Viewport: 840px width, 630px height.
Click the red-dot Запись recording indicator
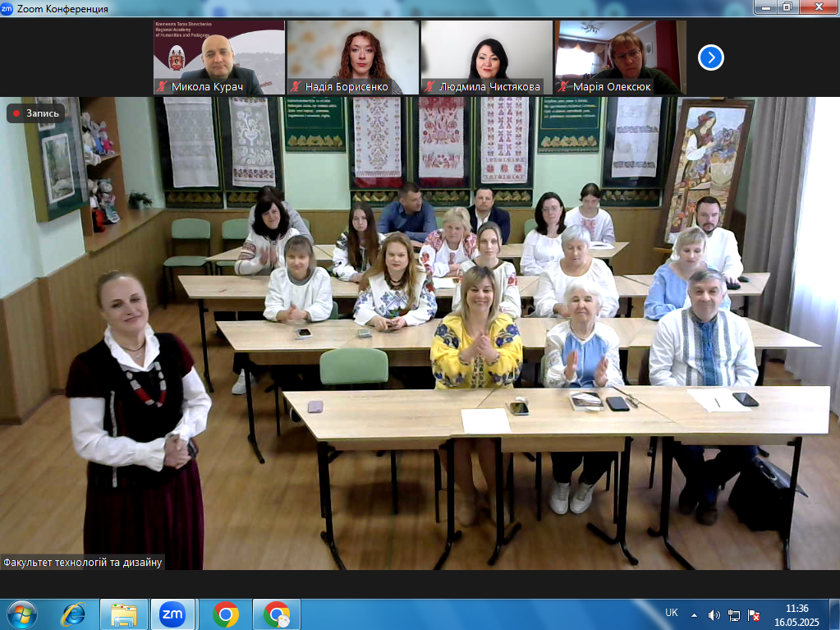pos(35,113)
